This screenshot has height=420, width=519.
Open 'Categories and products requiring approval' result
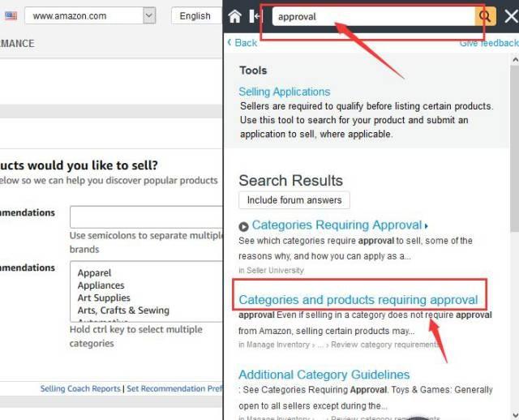358,300
